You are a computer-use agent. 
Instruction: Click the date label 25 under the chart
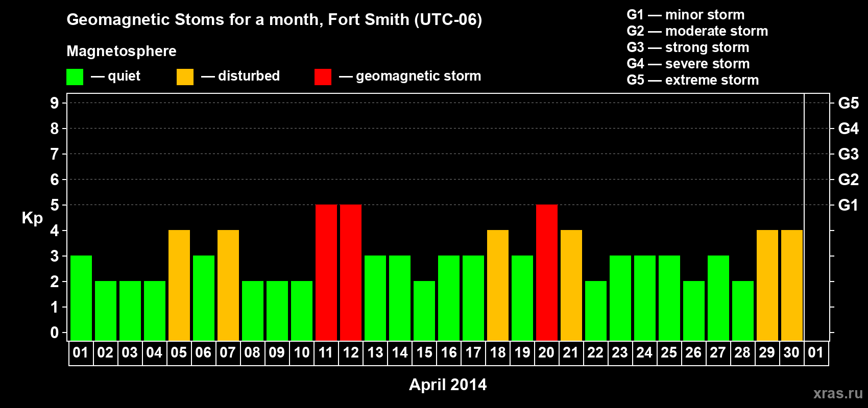(669, 352)
